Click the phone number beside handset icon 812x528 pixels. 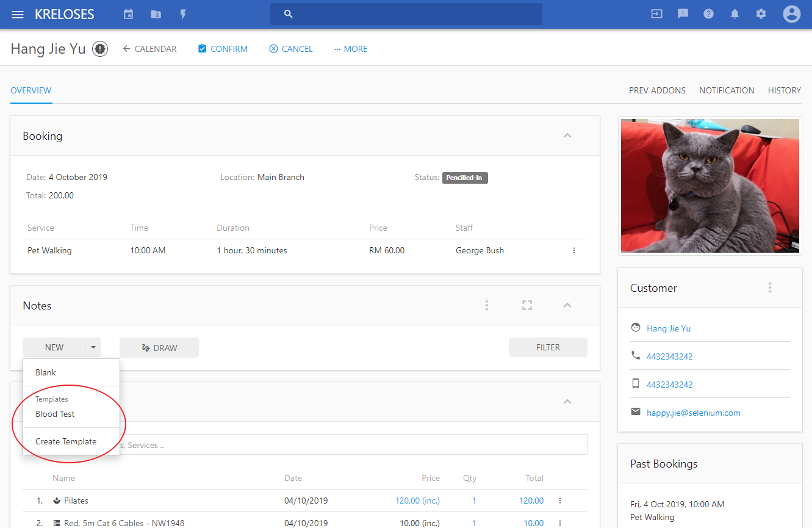pyautogui.click(x=670, y=356)
